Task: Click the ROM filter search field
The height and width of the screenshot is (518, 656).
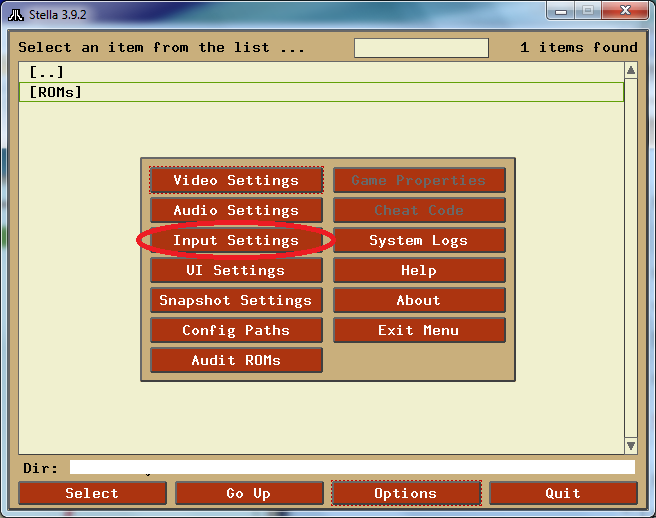Action: click(x=421, y=48)
